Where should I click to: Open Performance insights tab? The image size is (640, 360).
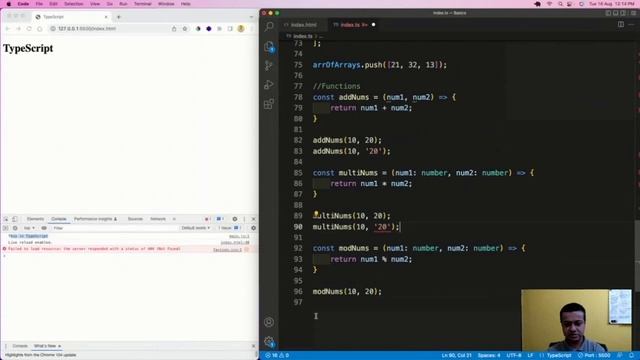pyautogui.click(x=95, y=219)
